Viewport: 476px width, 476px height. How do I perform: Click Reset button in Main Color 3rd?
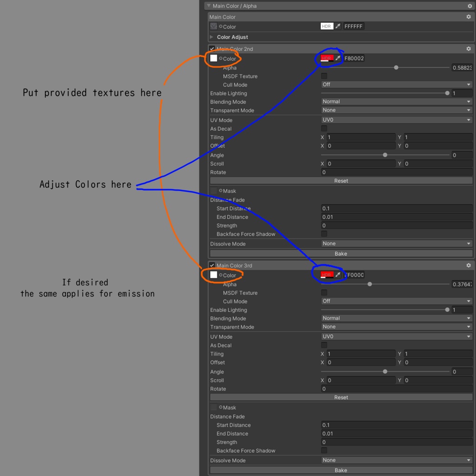point(341,397)
